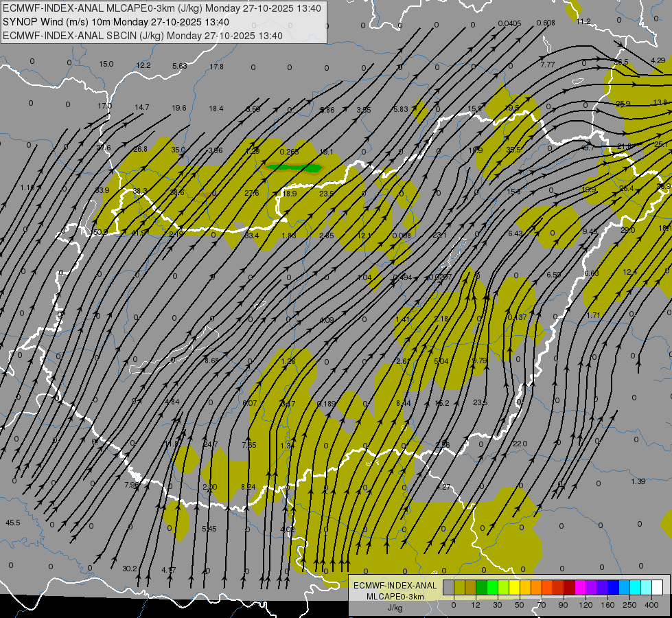672x618 pixels.
Task: Click the map value '5.45'
Action: pyautogui.click(x=209, y=529)
